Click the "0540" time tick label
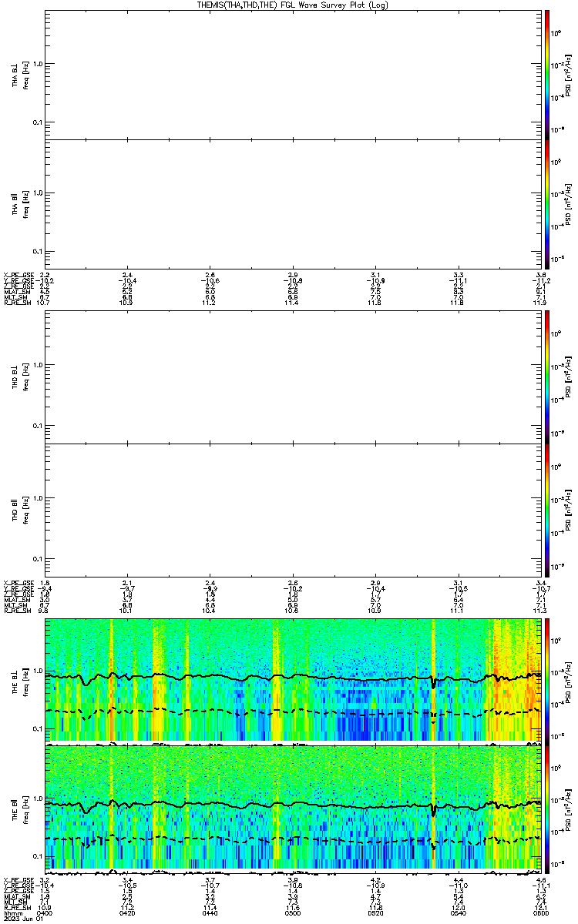 click(x=458, y=912)
